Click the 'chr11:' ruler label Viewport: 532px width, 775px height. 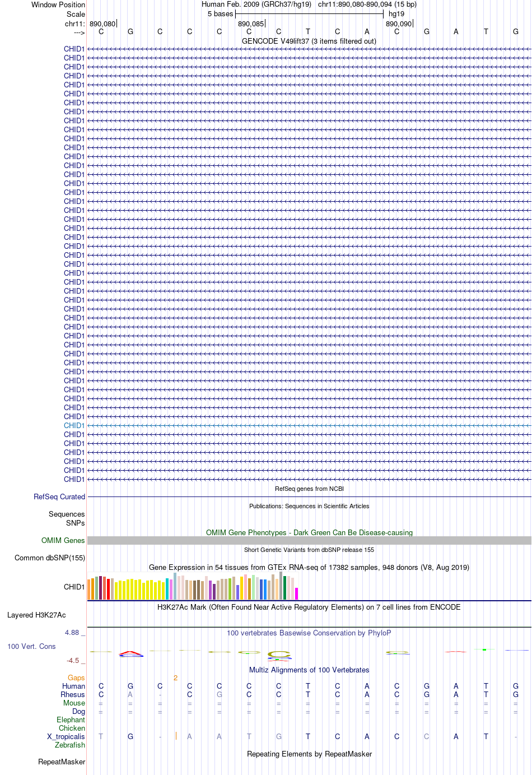tap(75, 24)
